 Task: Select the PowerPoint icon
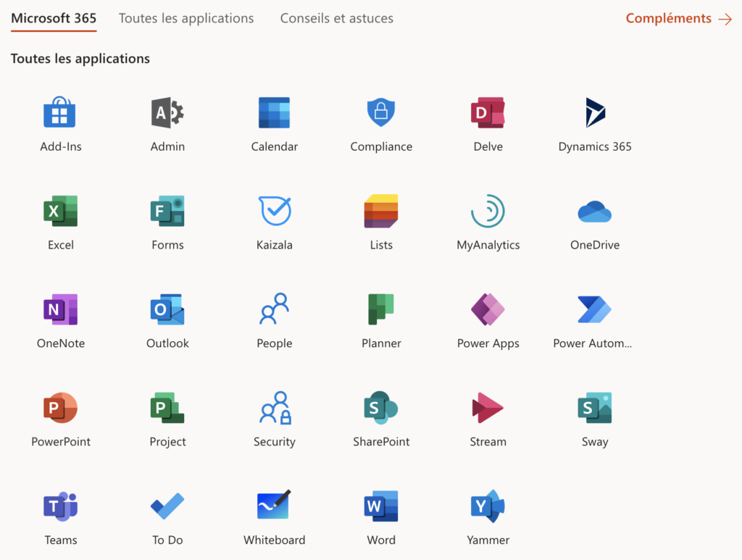(x=60, y=407)
